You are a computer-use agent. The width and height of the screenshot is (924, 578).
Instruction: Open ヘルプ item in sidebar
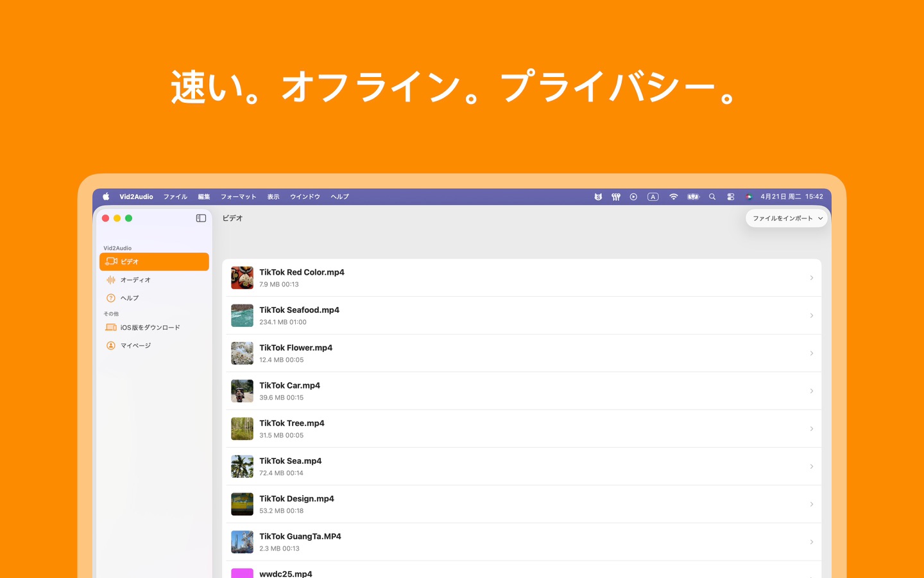pyautogui.click(x=154, y=298)
